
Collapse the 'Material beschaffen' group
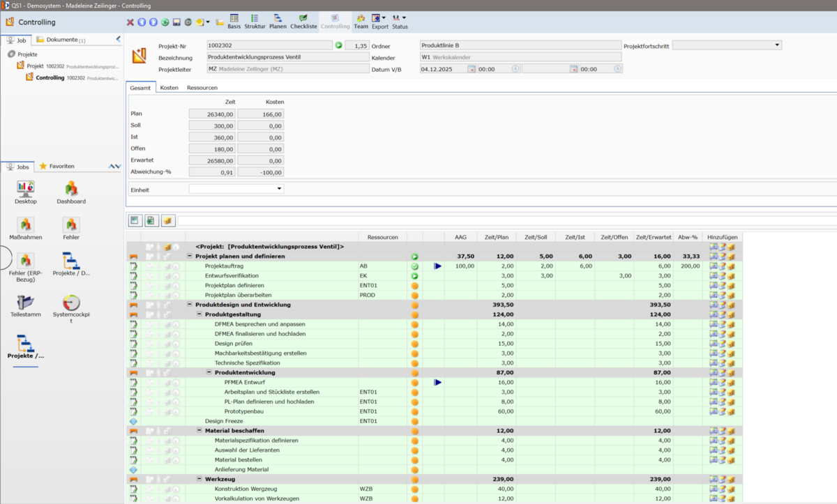[199, 431]
